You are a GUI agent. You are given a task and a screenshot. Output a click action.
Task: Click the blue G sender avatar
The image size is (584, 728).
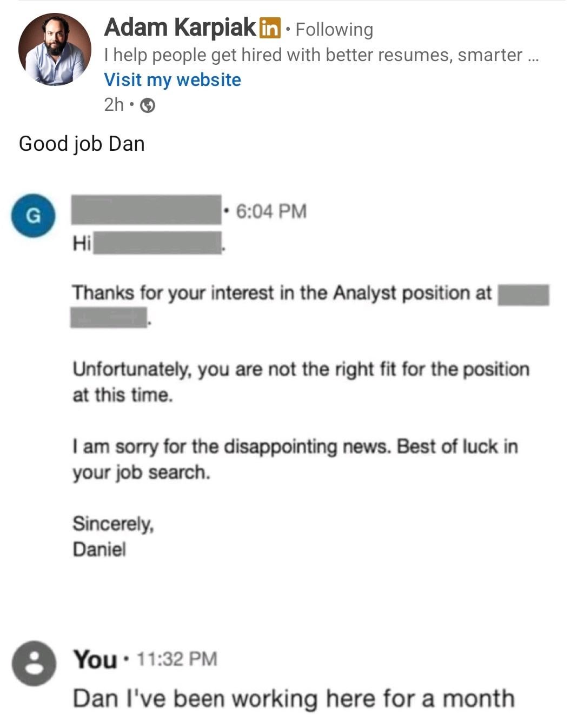pos(34,216)
